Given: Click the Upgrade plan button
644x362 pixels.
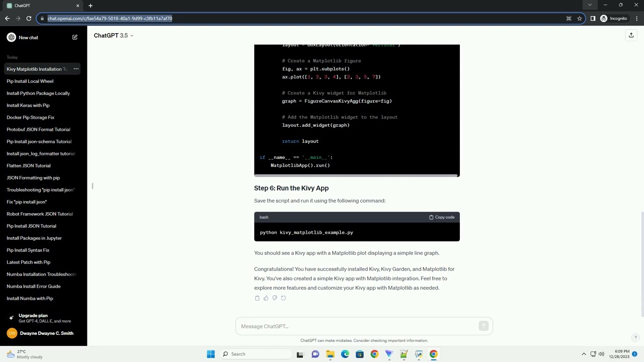Looking at the screenshot, I should (44, 318).
